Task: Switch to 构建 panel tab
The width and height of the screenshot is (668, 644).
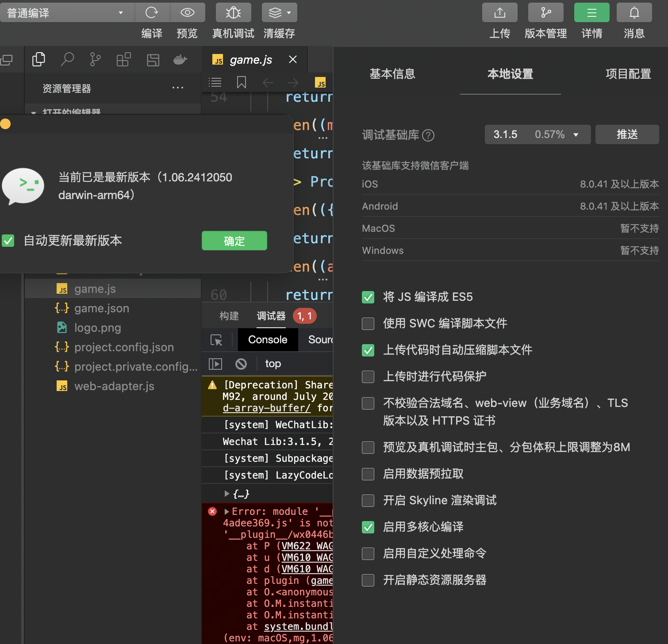Action: pos(229,316)
